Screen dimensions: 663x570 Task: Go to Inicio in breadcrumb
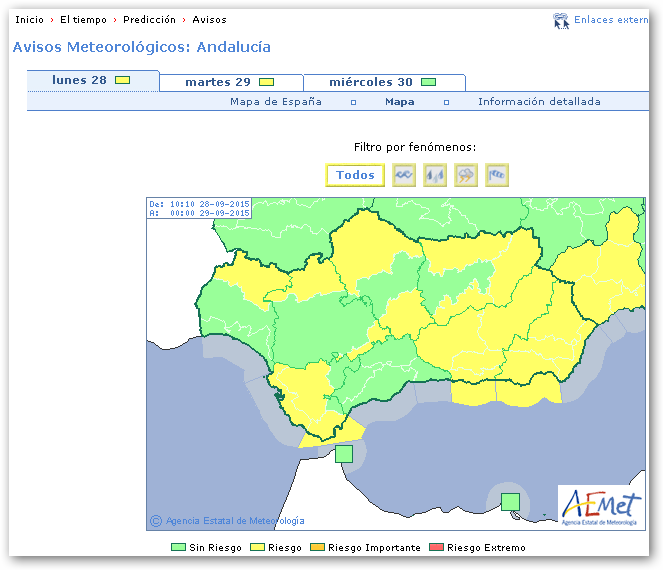click(29, 20)
